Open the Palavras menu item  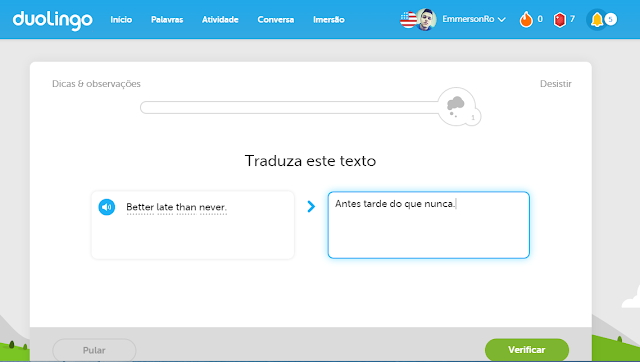coord(167,20)
